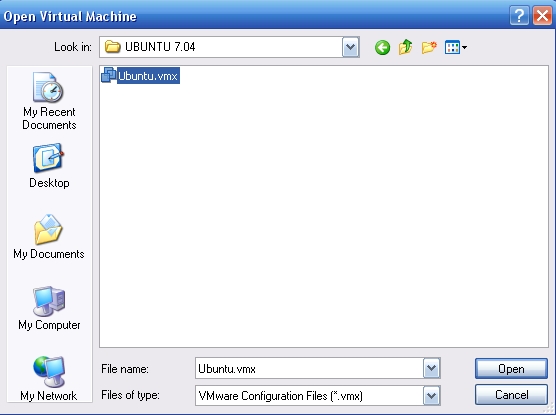Create a new folder
Screen dimensions: 556x415
429,47
